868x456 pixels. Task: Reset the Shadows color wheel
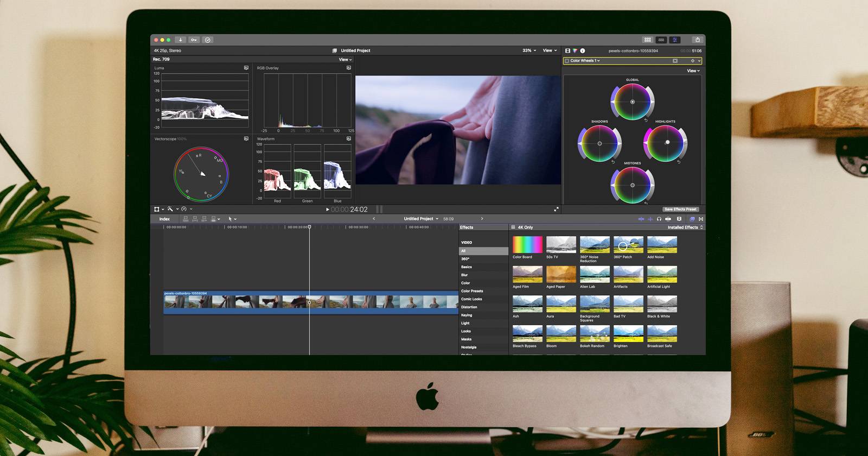coord(613,162)
